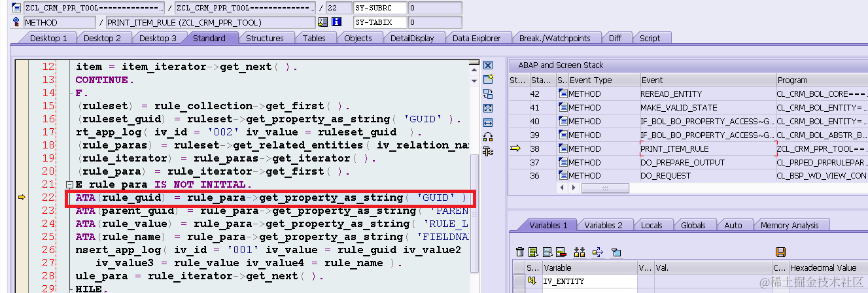868x293 pixels.
Task: Click the stack panel horizontal scrollbar thumb
Action: pos(605,188)
